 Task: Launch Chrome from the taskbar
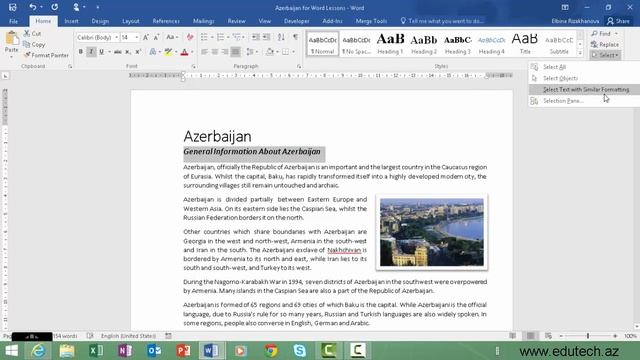pyautogui.click(x=271, y=351)
